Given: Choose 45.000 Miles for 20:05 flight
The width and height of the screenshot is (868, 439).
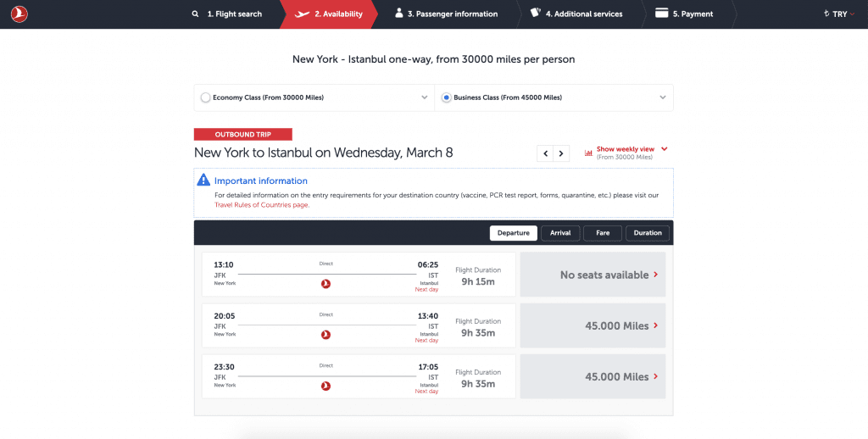Looking at the screenshot, I should 593,325.
